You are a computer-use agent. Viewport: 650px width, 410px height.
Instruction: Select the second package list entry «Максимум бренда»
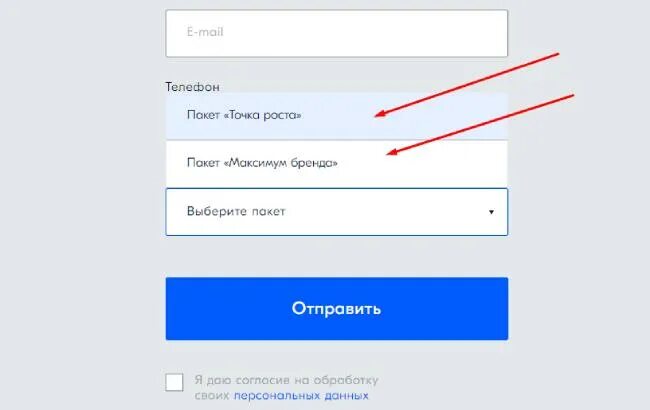(x=337, y=163)
